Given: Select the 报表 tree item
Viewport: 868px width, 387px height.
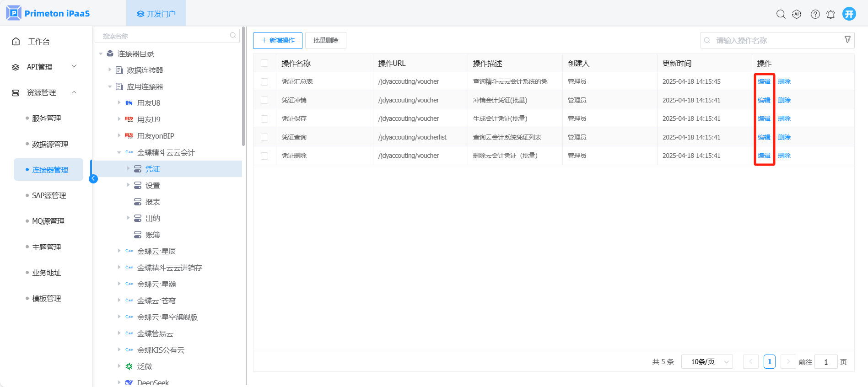Looking at the screenshot, I should pos(152,202).
